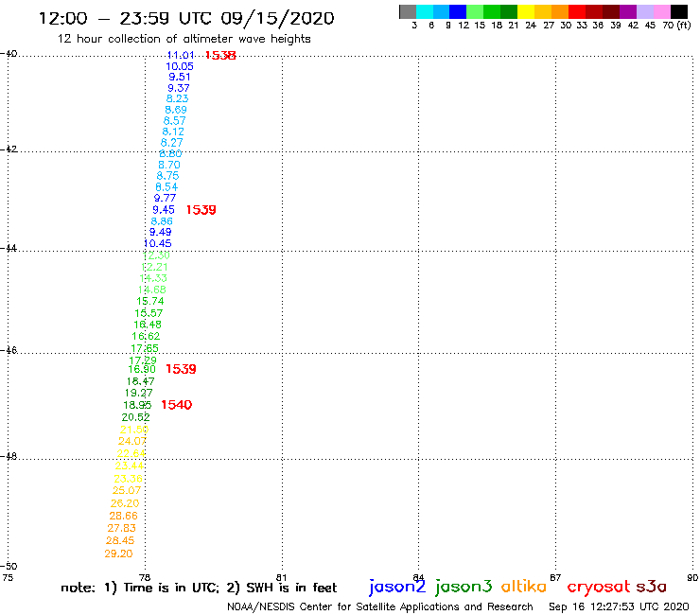Click the wave height value 9.51
This screenshot has height=615, width=700.
180,77
